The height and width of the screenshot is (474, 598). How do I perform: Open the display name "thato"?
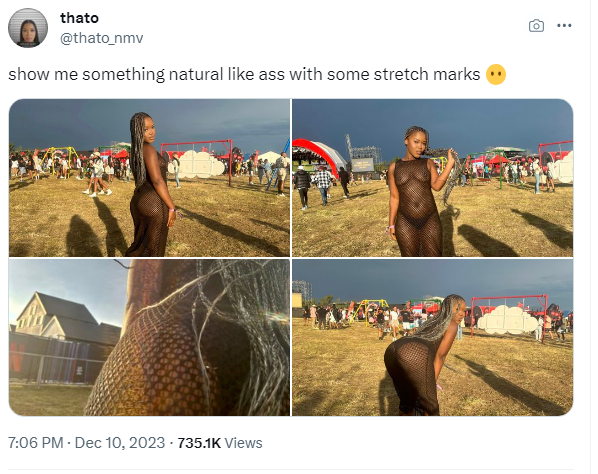[79, 18]
